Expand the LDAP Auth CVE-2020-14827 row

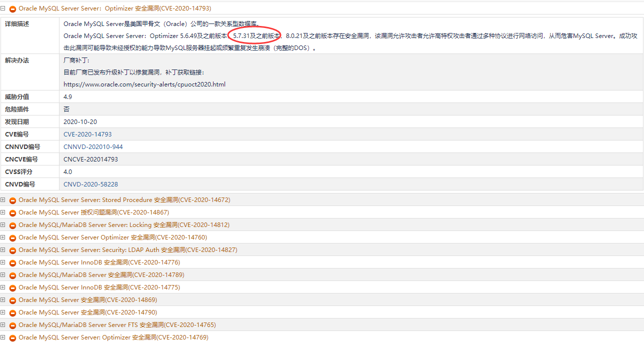[3, 250]
